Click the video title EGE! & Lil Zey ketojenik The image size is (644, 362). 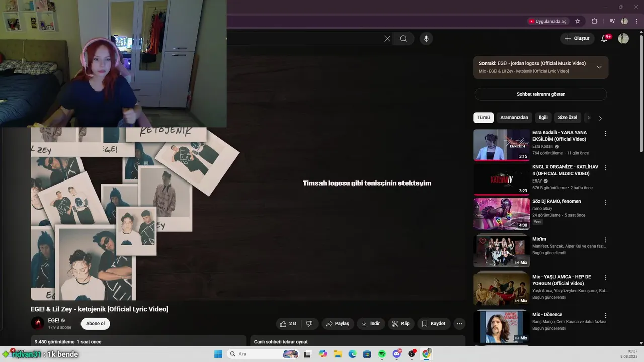[99, 309]
